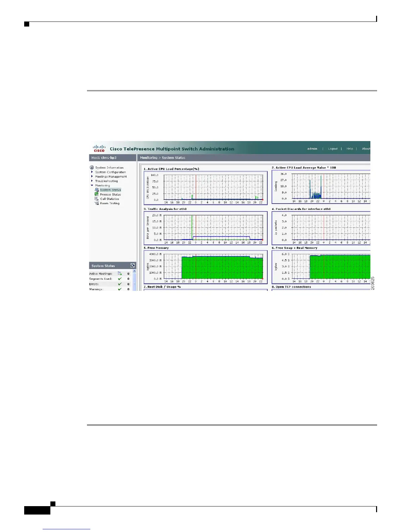Image resolution: width=411 pixels, height=532 pixels.
Task: Refresh the System Status panel
Action: [x=133, y=266]
